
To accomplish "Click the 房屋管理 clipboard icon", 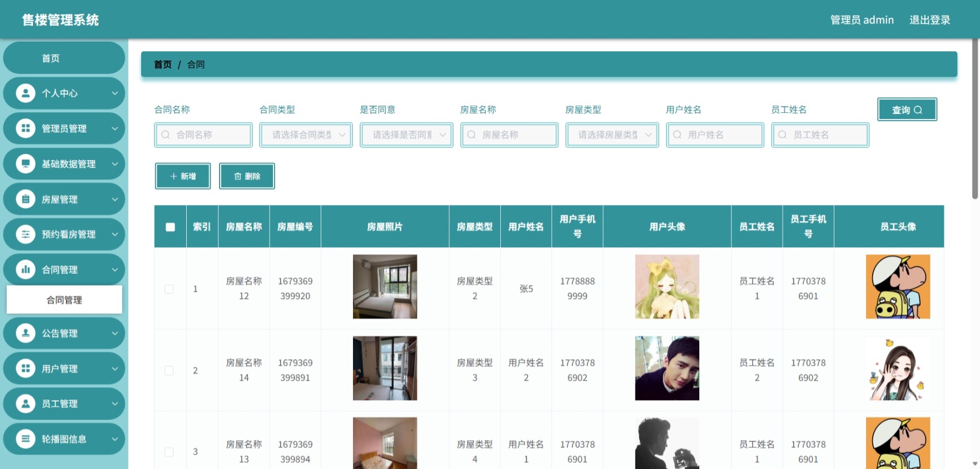I will pyautogui.click(x=26, y=199).
